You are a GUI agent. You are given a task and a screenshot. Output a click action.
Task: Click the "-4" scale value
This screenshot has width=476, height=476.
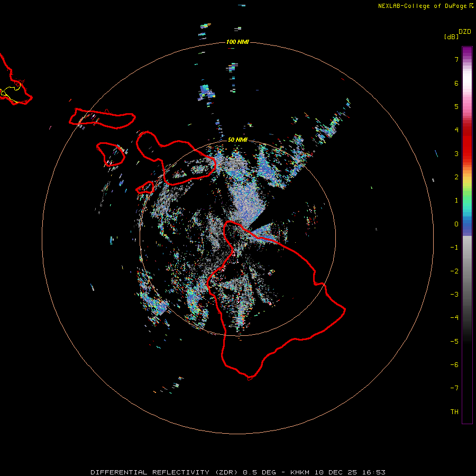pos(454,318)
